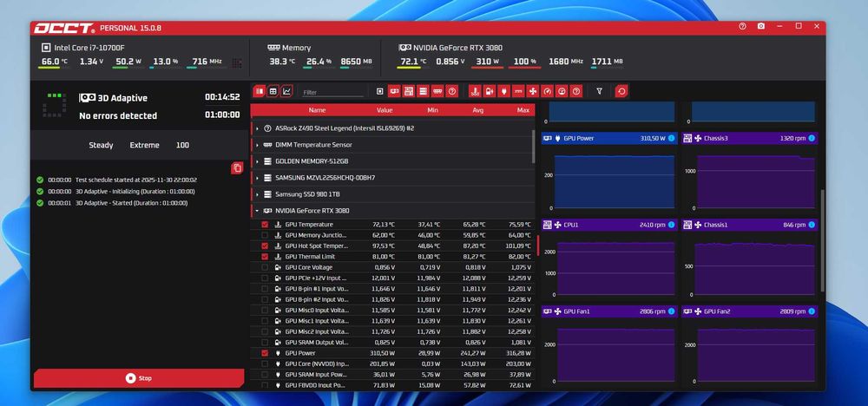
Task: Click the Steady mode label
Action: 101,145
